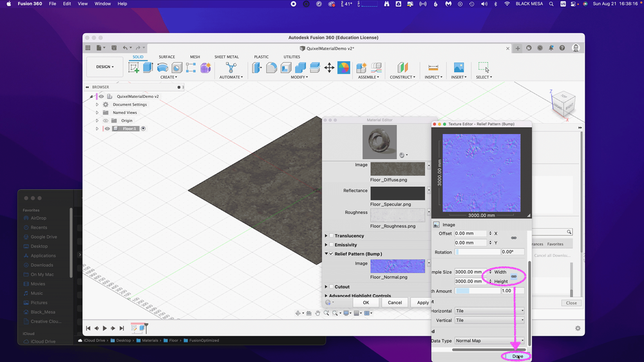Enable the Translucency checkbox
The image size is (644, 362).
coord(332,236)
